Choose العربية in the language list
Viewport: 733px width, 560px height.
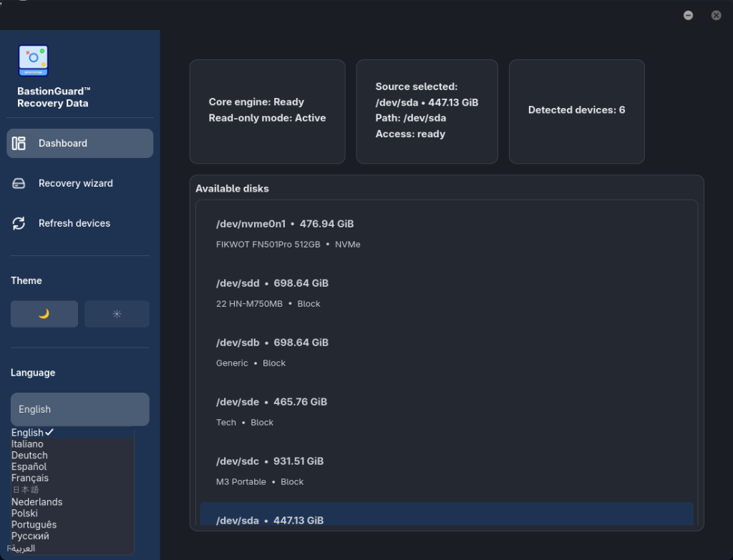pyautogui.click(x=72, y=548)
